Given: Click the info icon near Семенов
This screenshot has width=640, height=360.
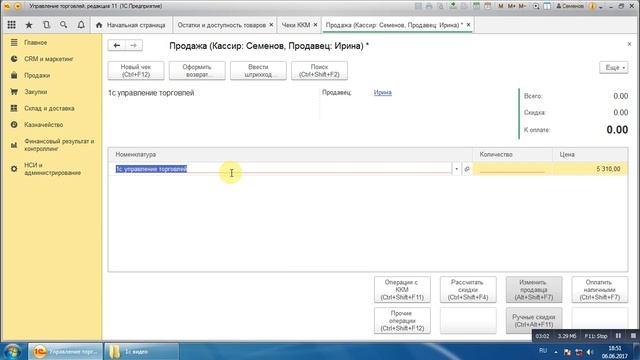Looking at the screenshot, I should tap(592, 6).
